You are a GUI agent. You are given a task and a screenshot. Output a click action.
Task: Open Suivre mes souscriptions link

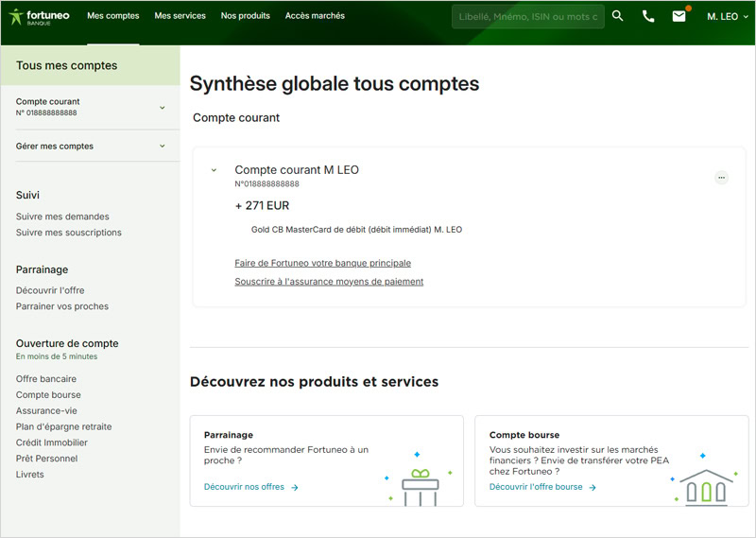(68, 233)
